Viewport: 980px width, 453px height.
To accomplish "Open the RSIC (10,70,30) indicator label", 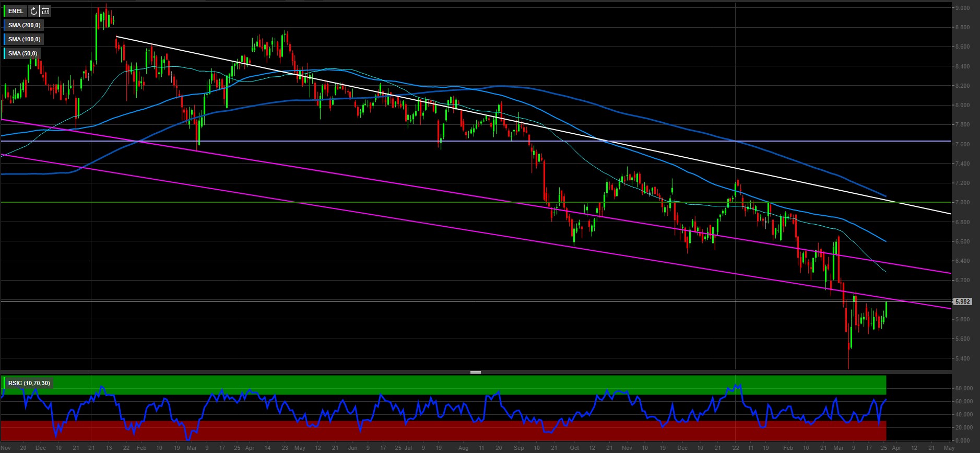I will pos(29,383).
